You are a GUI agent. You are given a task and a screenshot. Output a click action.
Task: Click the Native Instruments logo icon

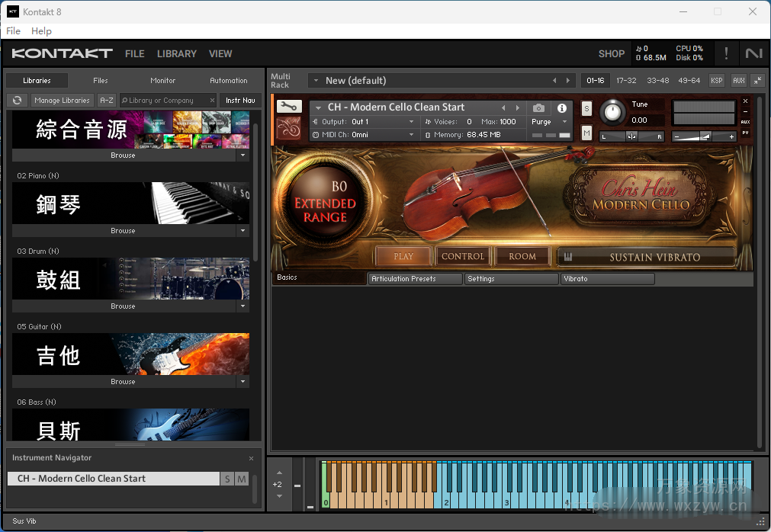point(753,53)
